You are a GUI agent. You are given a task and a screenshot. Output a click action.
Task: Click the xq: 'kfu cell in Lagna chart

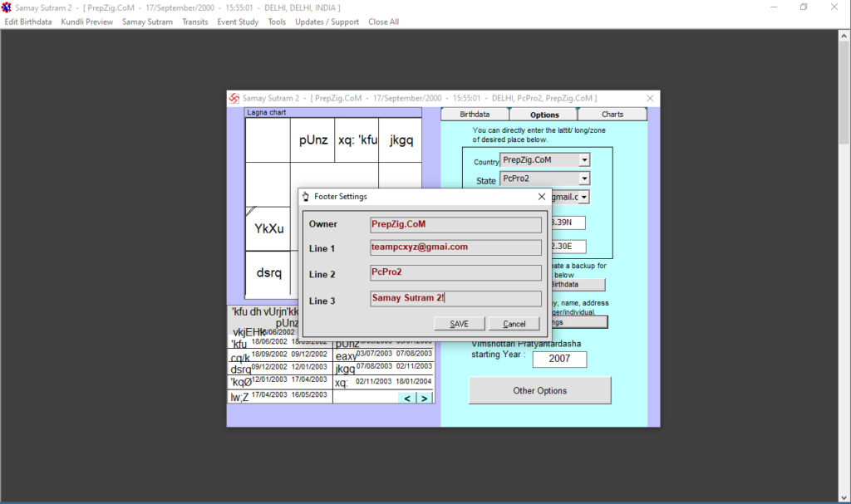click(357, 140)
